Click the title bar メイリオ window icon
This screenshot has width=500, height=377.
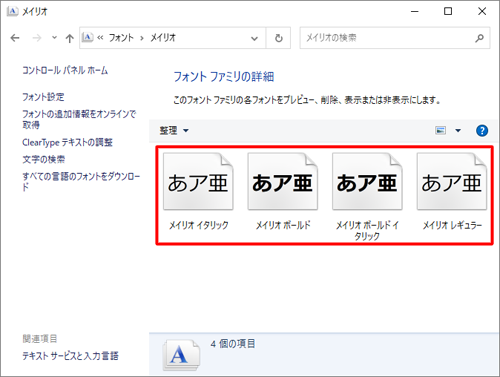click(12, 11)
